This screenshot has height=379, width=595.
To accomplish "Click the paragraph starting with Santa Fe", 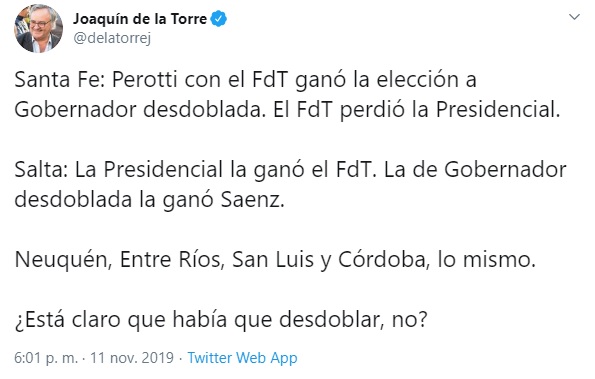I will click(x=287, y=95).
